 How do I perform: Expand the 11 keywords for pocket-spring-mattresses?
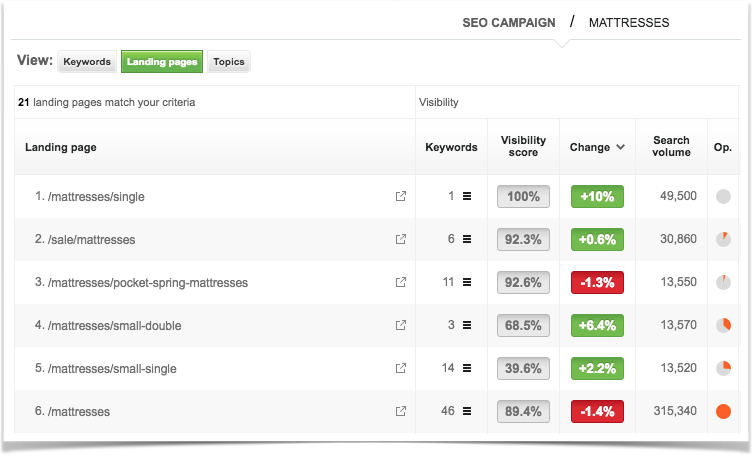466,283
